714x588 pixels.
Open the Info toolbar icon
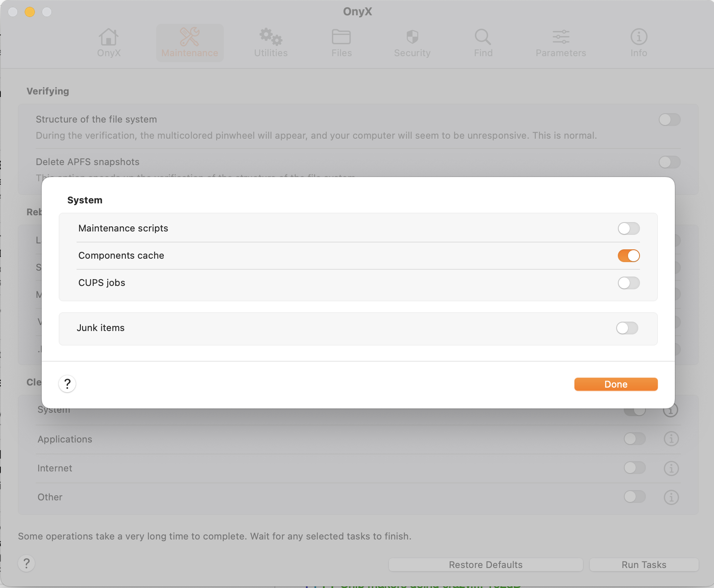pos(639,43)
